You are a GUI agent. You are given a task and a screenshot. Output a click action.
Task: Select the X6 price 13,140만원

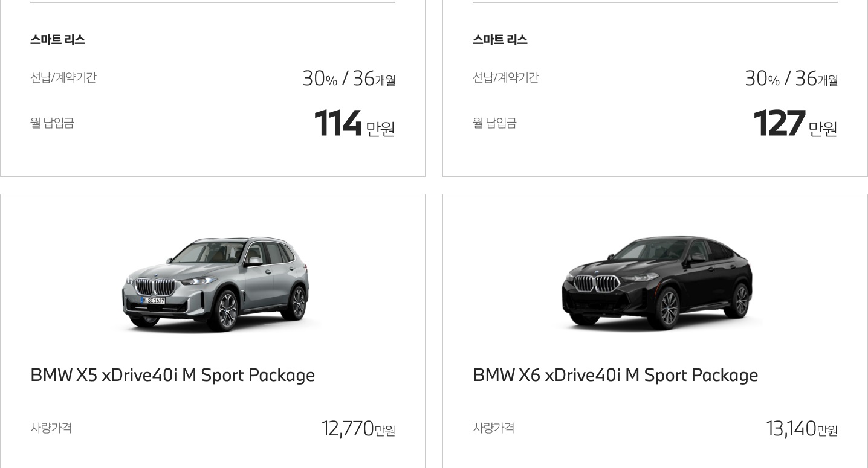click(802, 429)
